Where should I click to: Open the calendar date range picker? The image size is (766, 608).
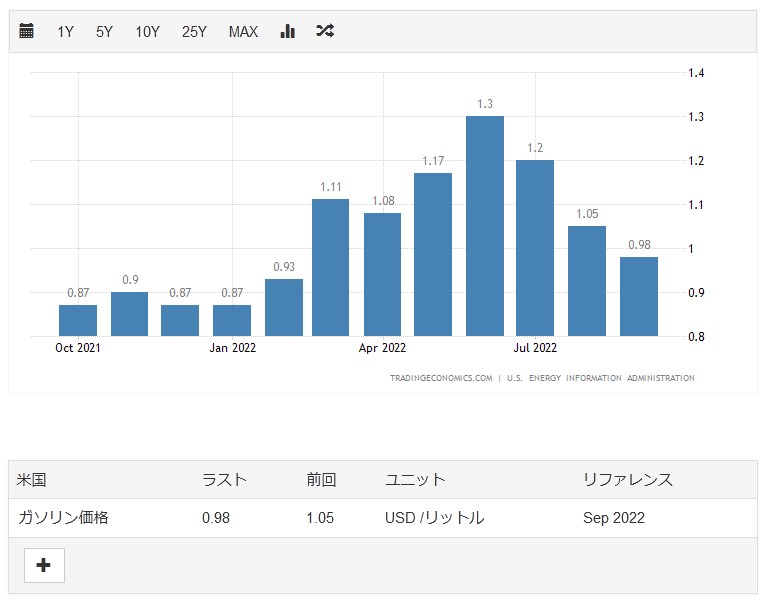[27, 31]
